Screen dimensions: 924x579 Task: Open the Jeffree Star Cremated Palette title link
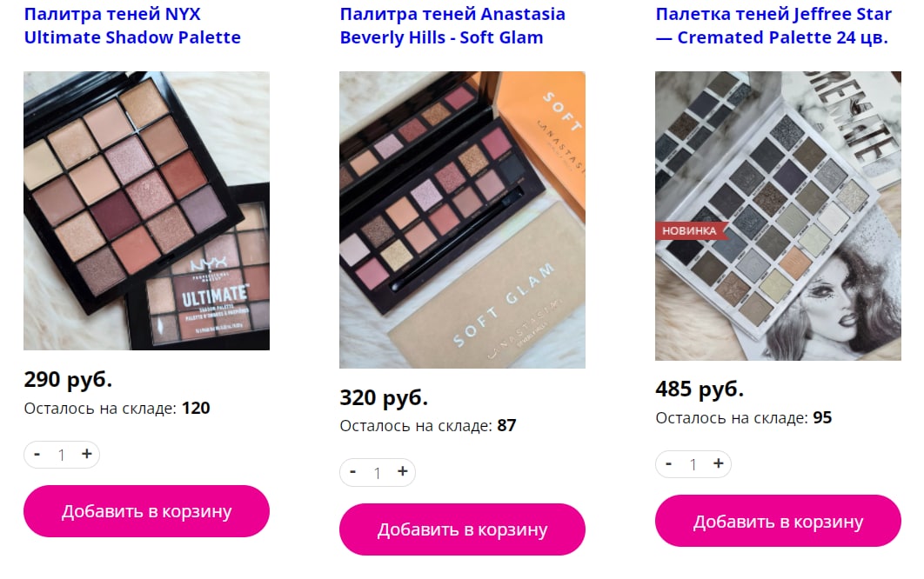(x=773, y=25)
